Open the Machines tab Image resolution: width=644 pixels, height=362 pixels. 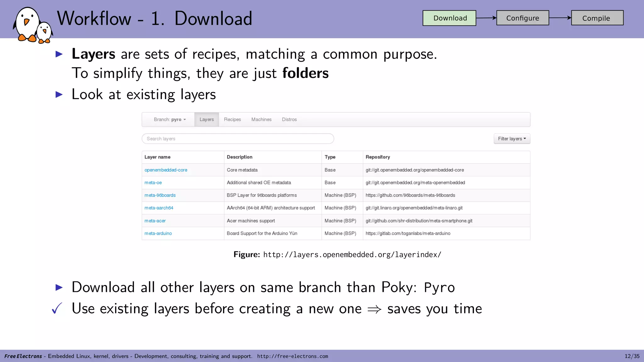click(x=261, y=119)
